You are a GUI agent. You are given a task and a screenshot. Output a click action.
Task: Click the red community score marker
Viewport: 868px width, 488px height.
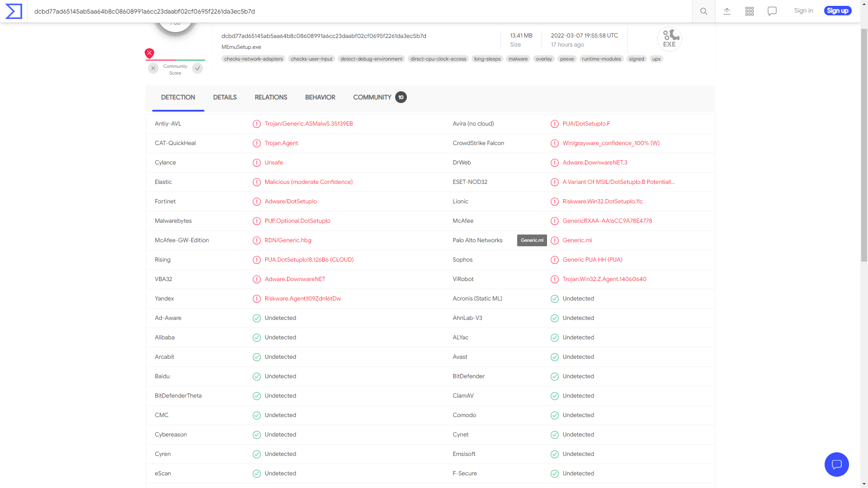pos(149,53)
